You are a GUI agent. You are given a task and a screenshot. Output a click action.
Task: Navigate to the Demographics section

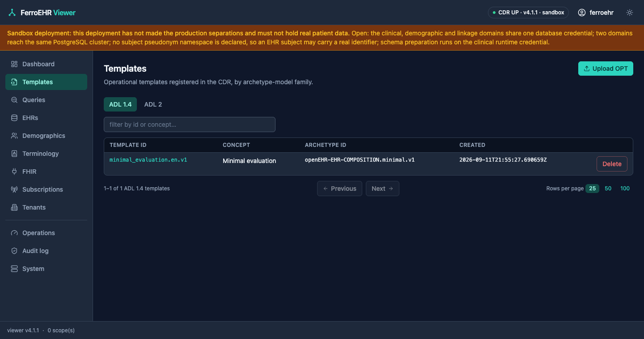click(46, 136)
